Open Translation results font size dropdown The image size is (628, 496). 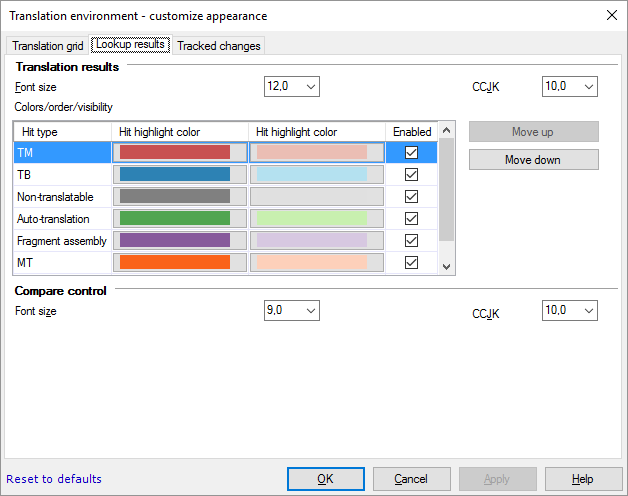click(292, 87)
